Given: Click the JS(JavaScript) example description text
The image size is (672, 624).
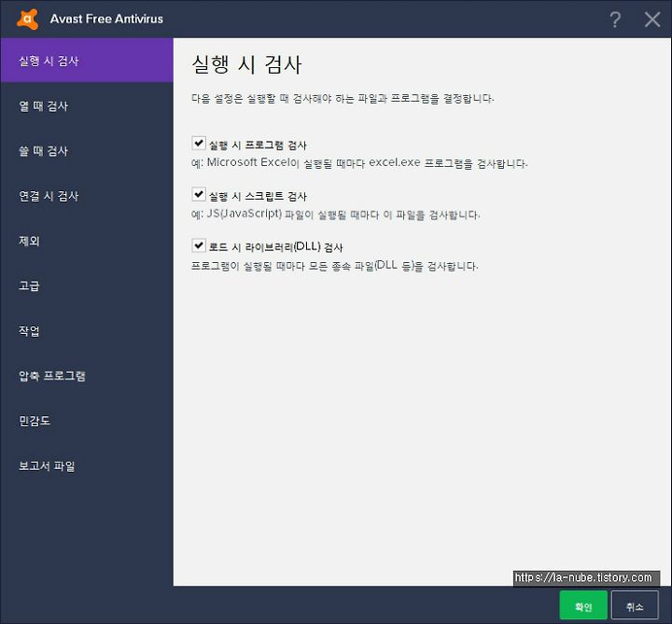Looking at the screenshot, I should [336, 215].
